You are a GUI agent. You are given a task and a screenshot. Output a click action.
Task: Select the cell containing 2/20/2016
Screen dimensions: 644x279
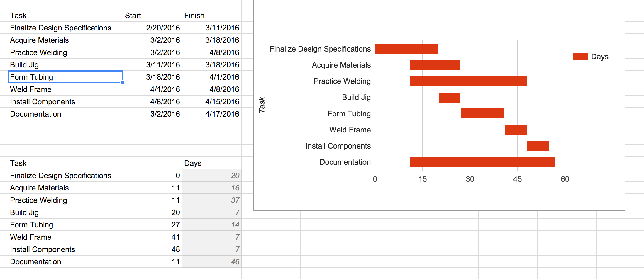click(x=152, y=28)
